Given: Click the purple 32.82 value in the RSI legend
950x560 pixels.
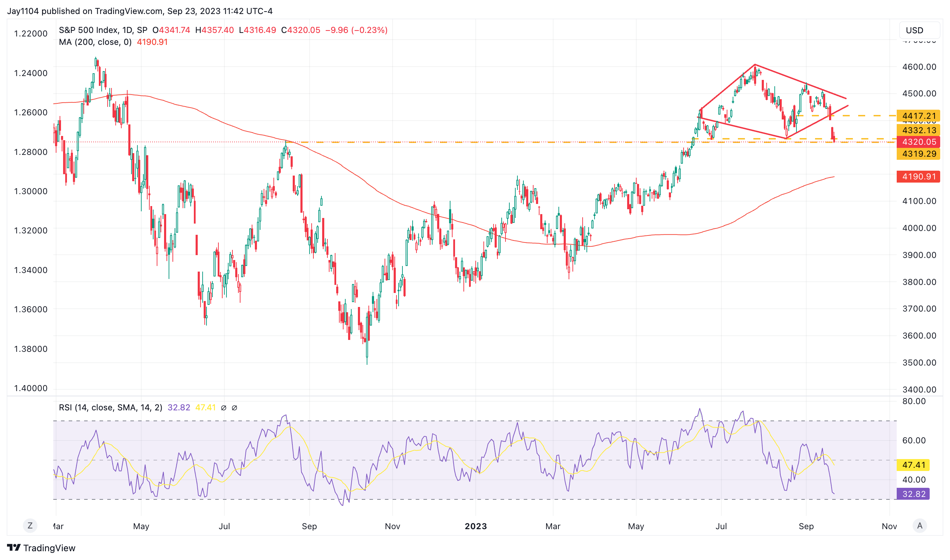Looking at the screenshot, I should pyautogui.click(x=179, y=408).
